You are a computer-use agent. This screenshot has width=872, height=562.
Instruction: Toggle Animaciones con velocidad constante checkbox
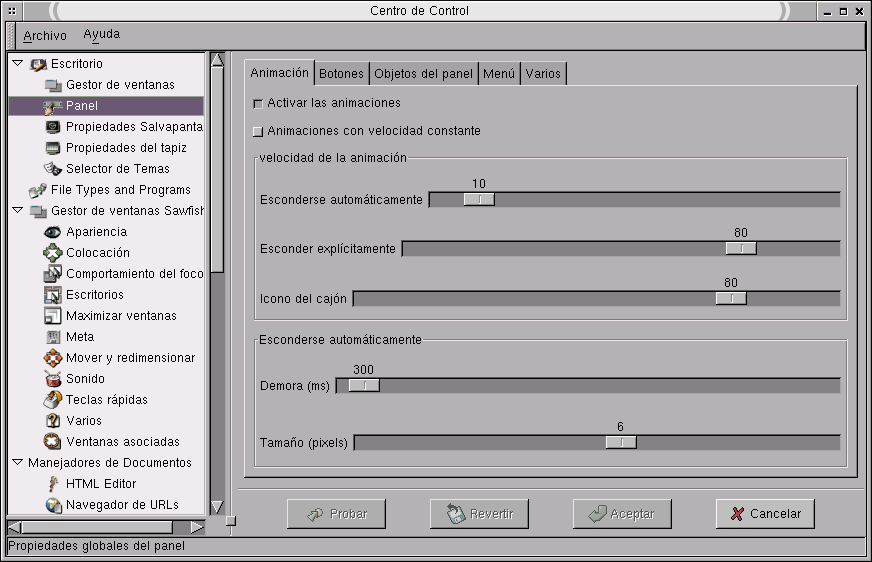258,131
